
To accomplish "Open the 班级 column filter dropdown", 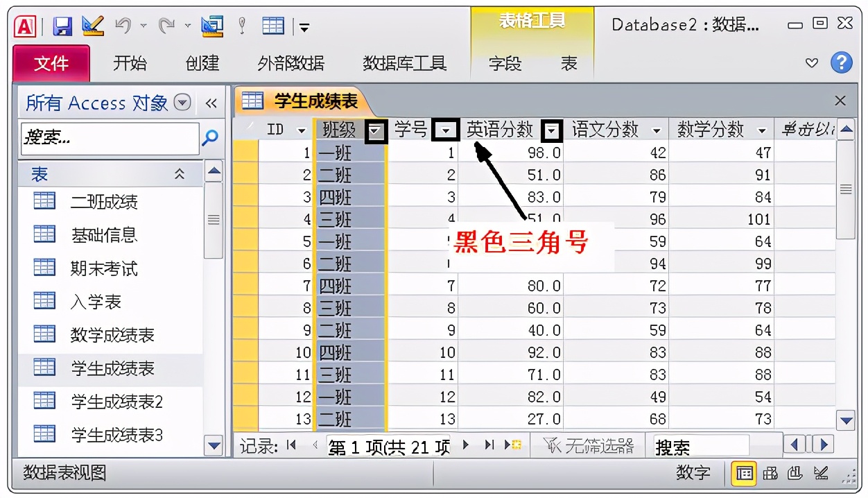I will (x=375, y=130).
